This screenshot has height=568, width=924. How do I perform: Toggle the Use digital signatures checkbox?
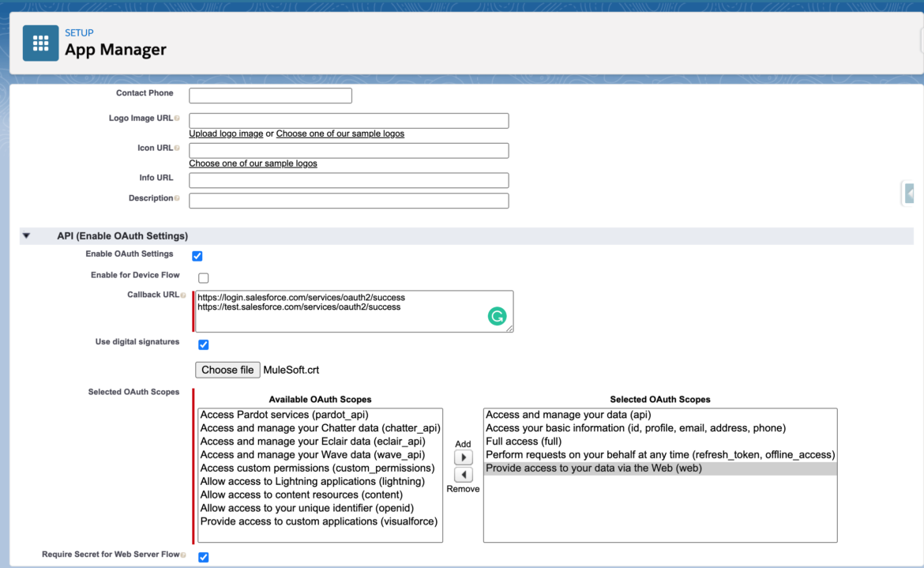point(204,344)
